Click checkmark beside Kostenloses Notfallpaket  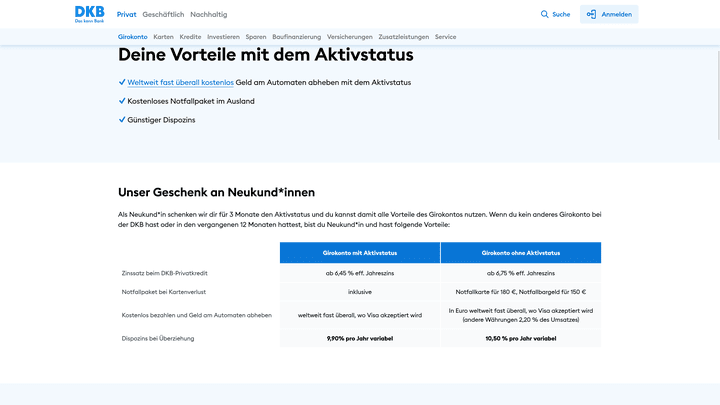122,101
